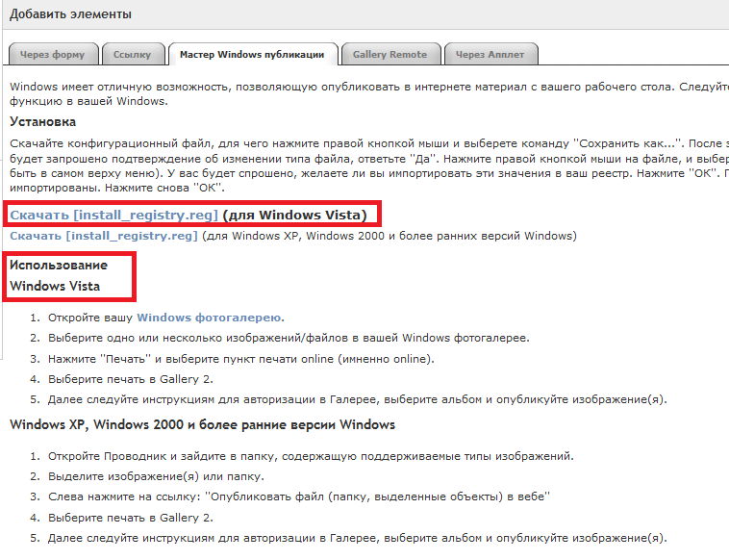This screenshot has height=560, width=729.
Task: Select the "Мастер Windows публикации" tab
Action: click(x=252, y=55)
